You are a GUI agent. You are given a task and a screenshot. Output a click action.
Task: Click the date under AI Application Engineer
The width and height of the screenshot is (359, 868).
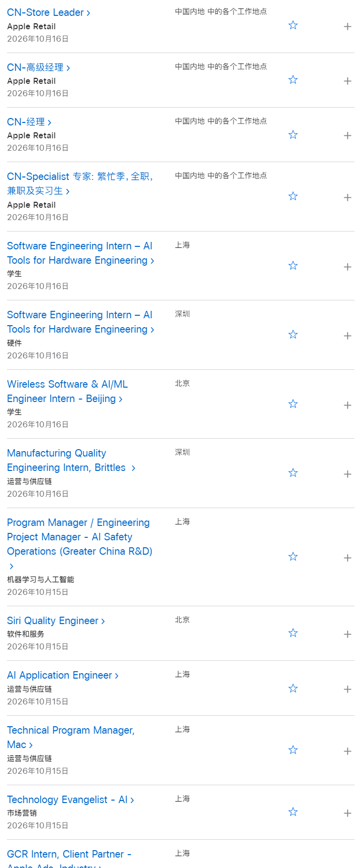[x=38, y=701]
